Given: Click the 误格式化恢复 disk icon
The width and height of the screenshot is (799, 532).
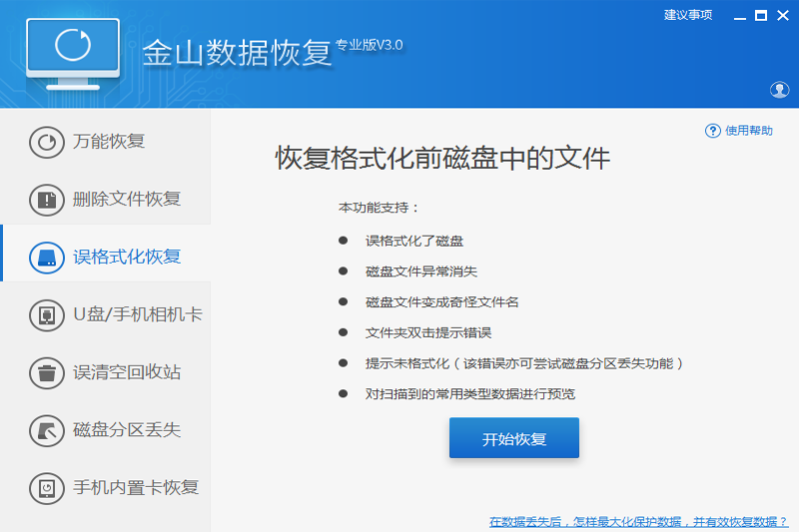Looking at the screenshot, I should 46,258.
